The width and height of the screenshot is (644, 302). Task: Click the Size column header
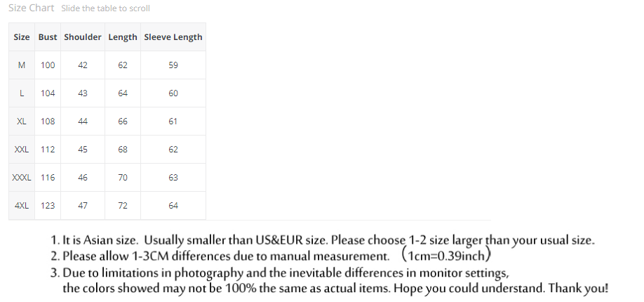click(22, 37)
